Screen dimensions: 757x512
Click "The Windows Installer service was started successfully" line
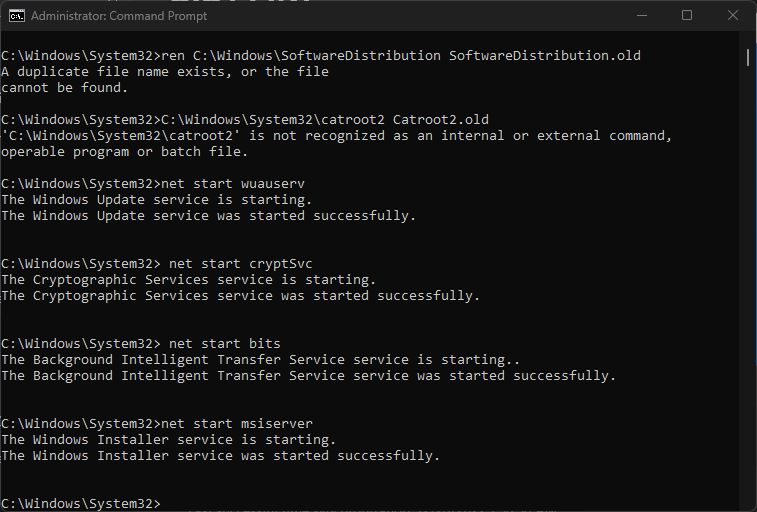point(220,455)
